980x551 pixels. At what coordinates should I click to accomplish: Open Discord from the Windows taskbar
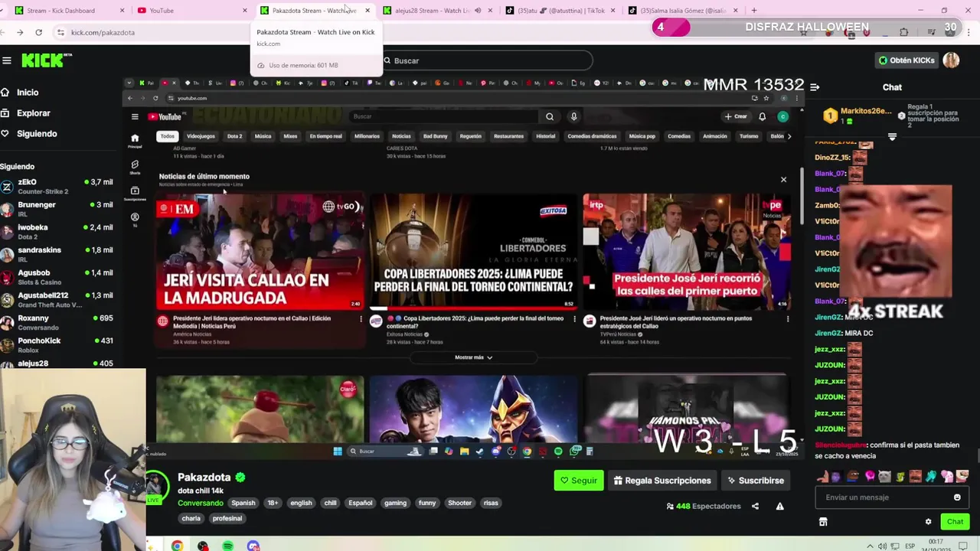tap(253, 546)
